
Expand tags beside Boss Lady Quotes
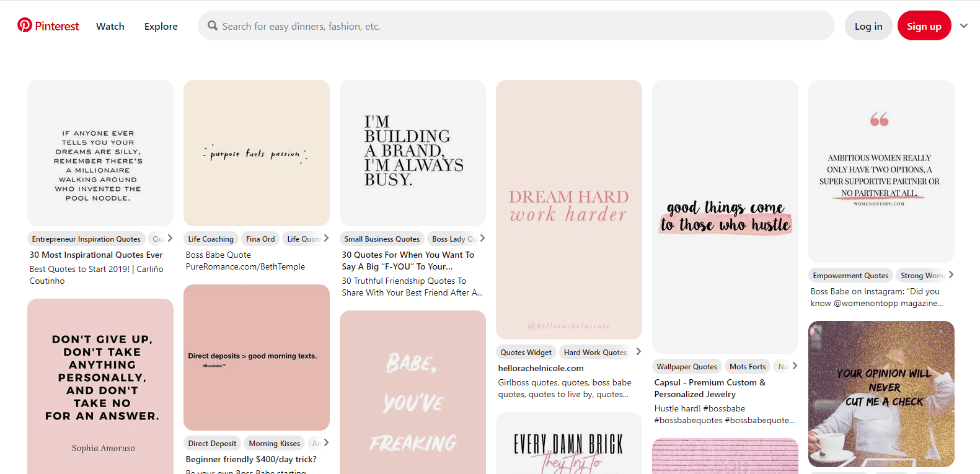tap(482, 239)
